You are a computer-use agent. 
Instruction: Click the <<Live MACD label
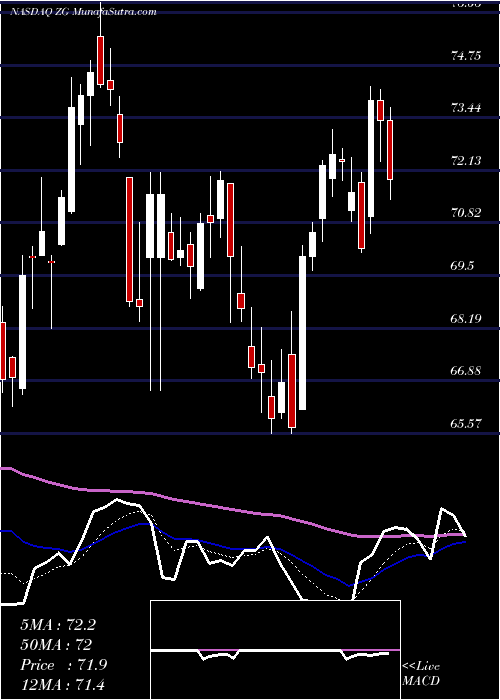pyautogui.click(x=421, y=673)
